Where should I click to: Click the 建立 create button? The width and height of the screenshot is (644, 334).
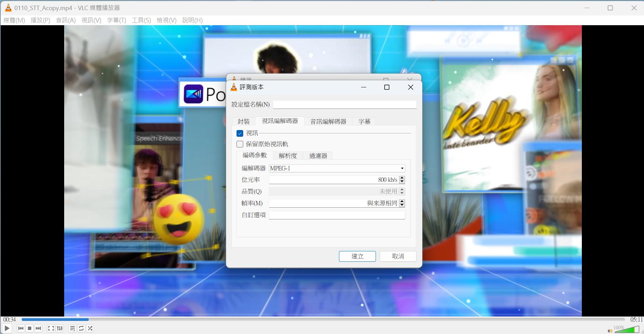pos(357,256)
